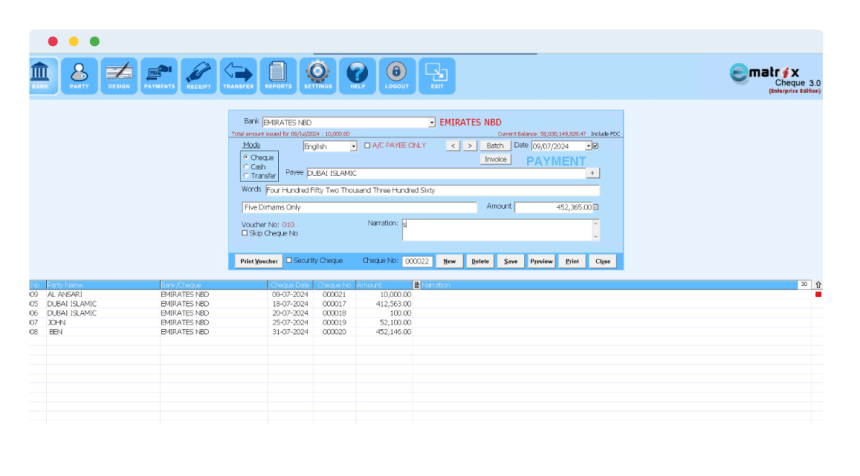860x476 pixels.
Task: Sort by the Cheque Date column header
Action: click(291, 285)
